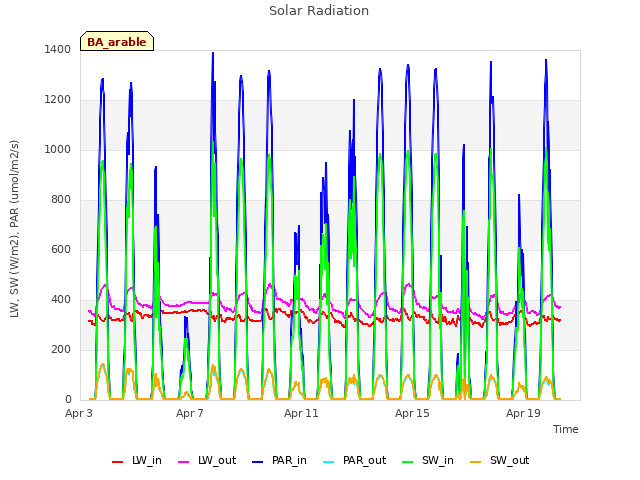Screen dimensions: 640x480
Task: Click the 0 y-axis tick label
Action: (x=68, y=400)
